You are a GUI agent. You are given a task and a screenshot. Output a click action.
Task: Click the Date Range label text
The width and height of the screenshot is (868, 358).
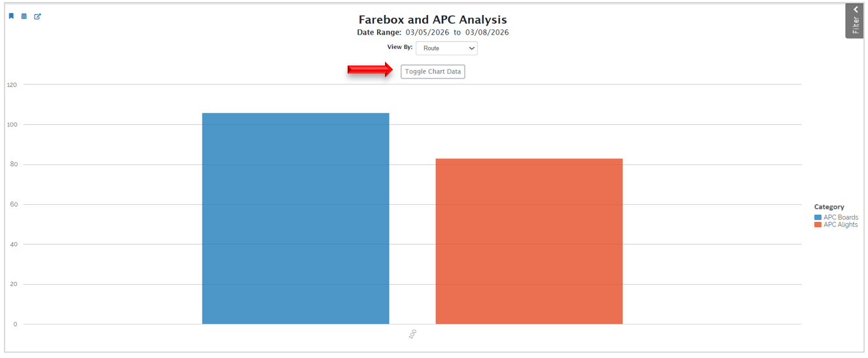(x=379, y=33)
